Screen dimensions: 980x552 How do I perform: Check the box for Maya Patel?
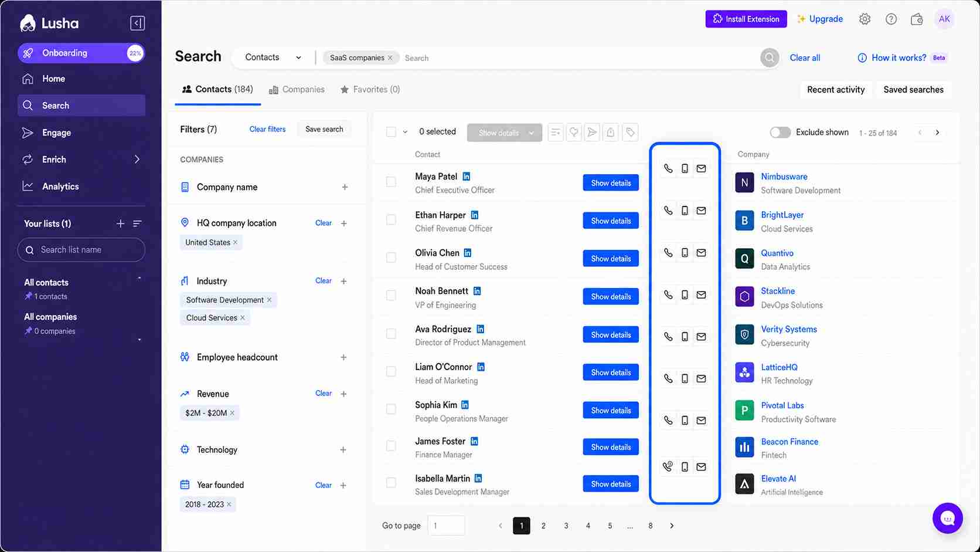pyautogui.click(x=391, y=182)
